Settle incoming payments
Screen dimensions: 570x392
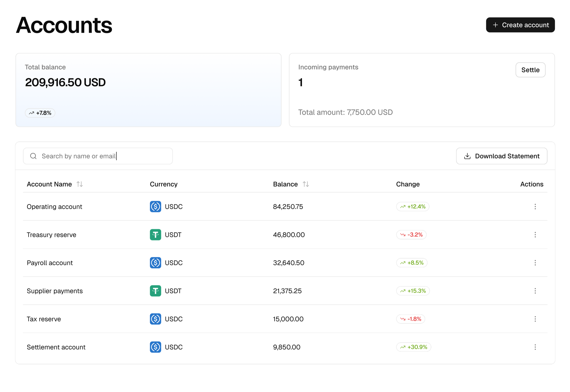coord(530,70)
